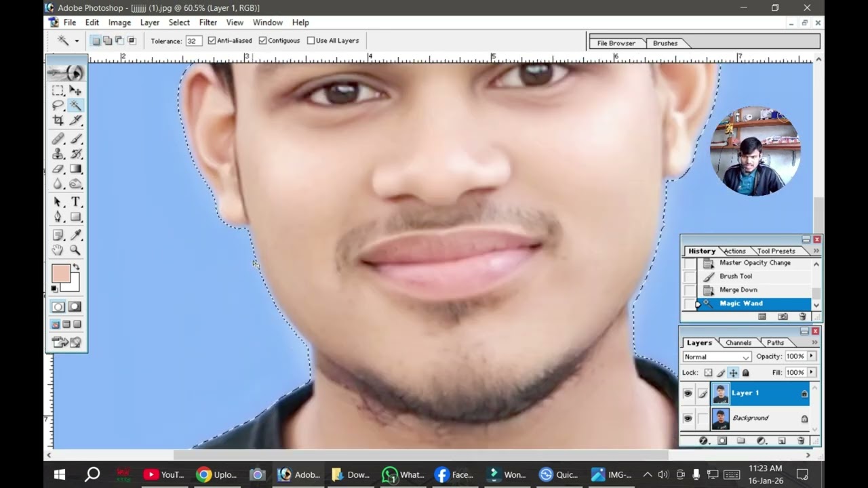
Task: Delete current state in History panel
Action: [803, 317]
